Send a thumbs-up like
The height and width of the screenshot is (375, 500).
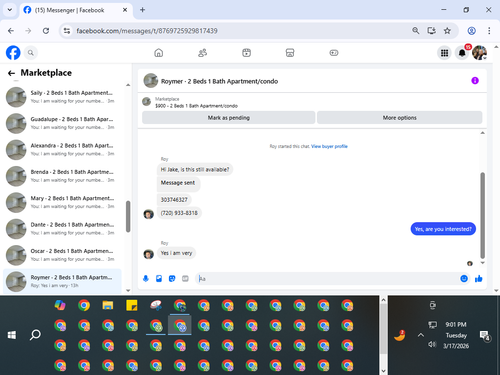click(479, 278)
